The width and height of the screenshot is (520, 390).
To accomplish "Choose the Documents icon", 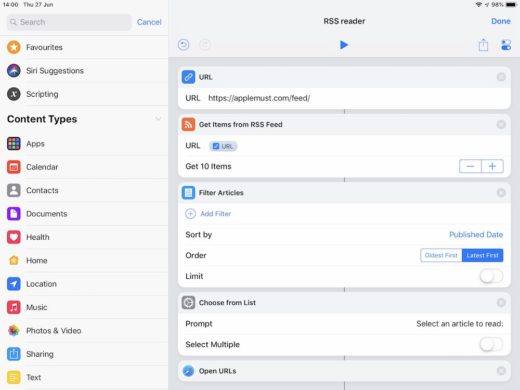I will click(x=14, y=214).
